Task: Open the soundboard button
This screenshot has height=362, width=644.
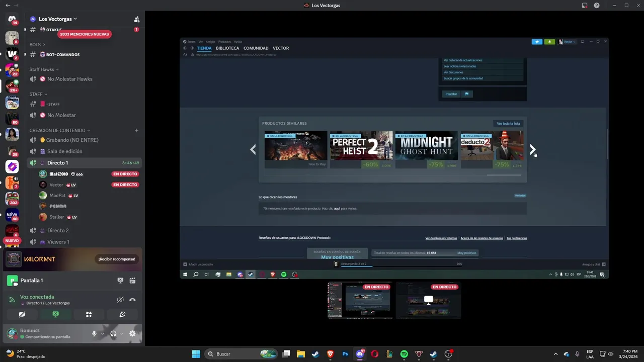Action: (122, 314)
